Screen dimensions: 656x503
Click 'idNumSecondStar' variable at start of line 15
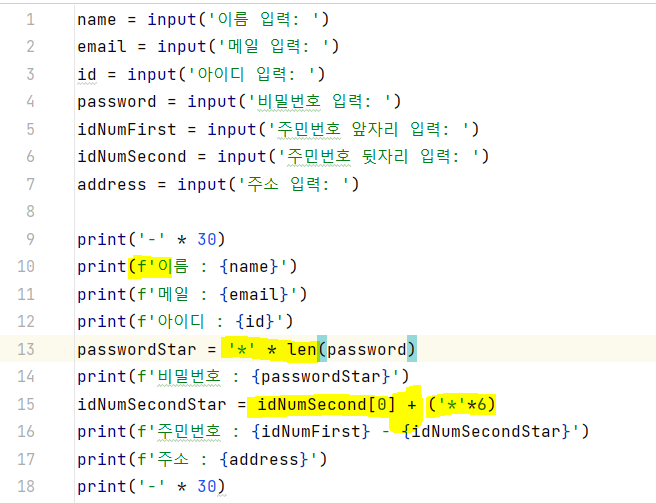(x=151, y=404)
